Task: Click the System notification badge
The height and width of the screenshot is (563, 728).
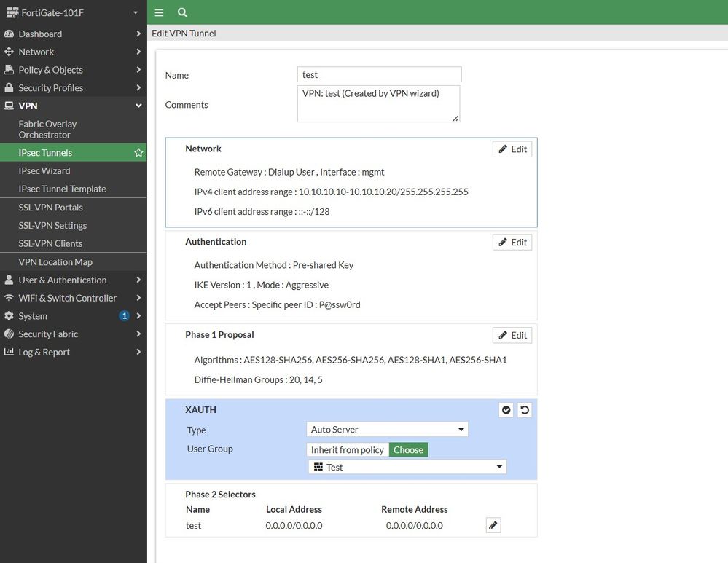Action: click(124, 316)
